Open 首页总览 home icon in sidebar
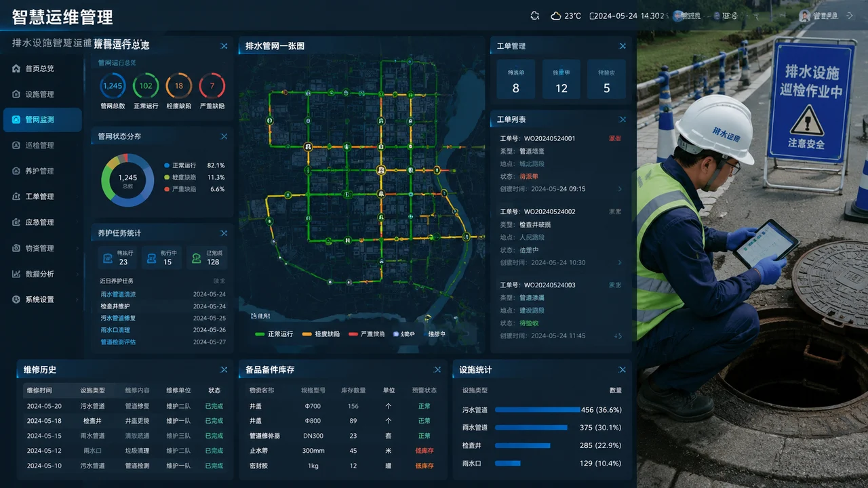The image size is (868, 488). pos(16,68)
